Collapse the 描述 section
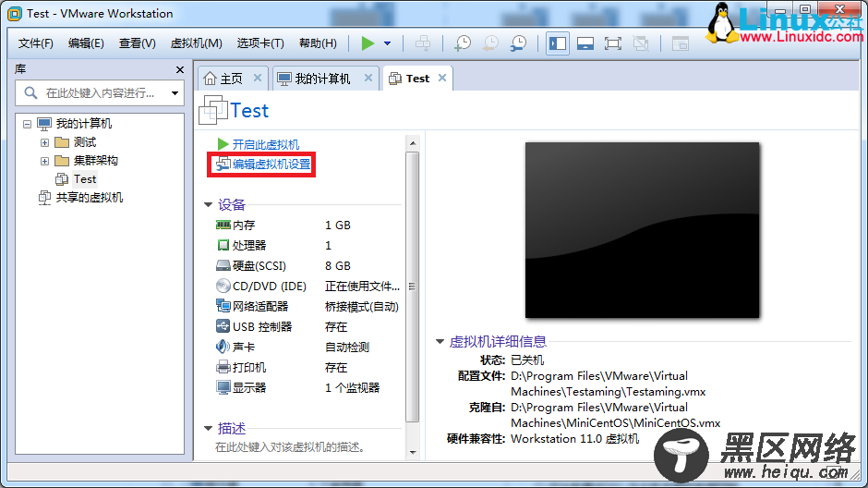This screenshot has width=868, height=488. coord(208,428)
